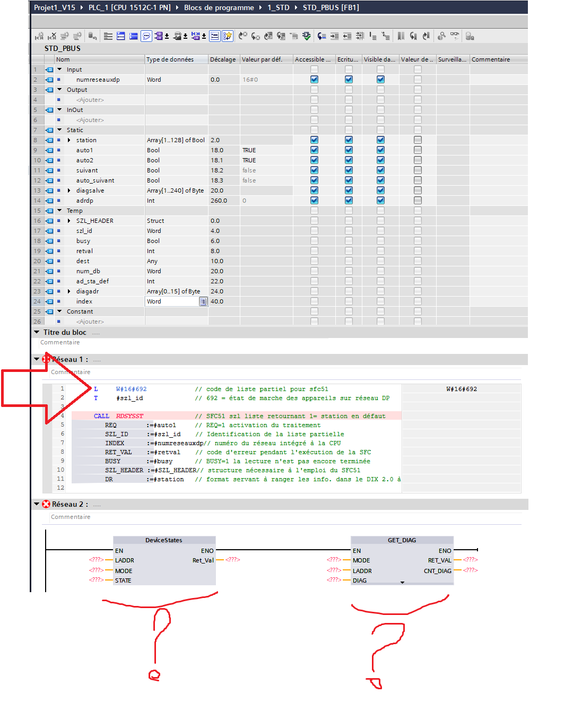Toggle Accessible checkbox for adrdp row
The height and width of the screenshot is (728, 573).
pos(314,201)
